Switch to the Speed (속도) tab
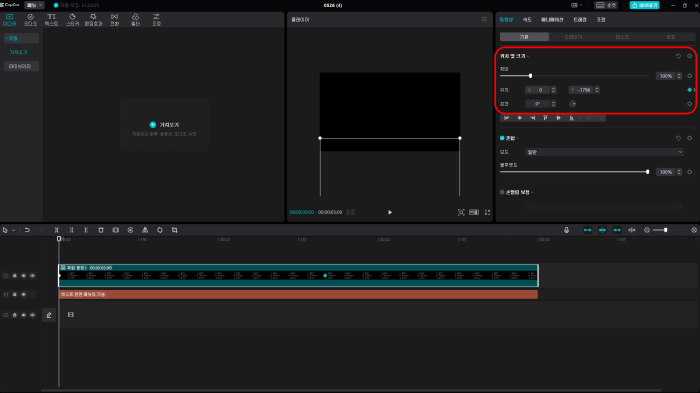 pyautogui.click(x=527, y=20)
